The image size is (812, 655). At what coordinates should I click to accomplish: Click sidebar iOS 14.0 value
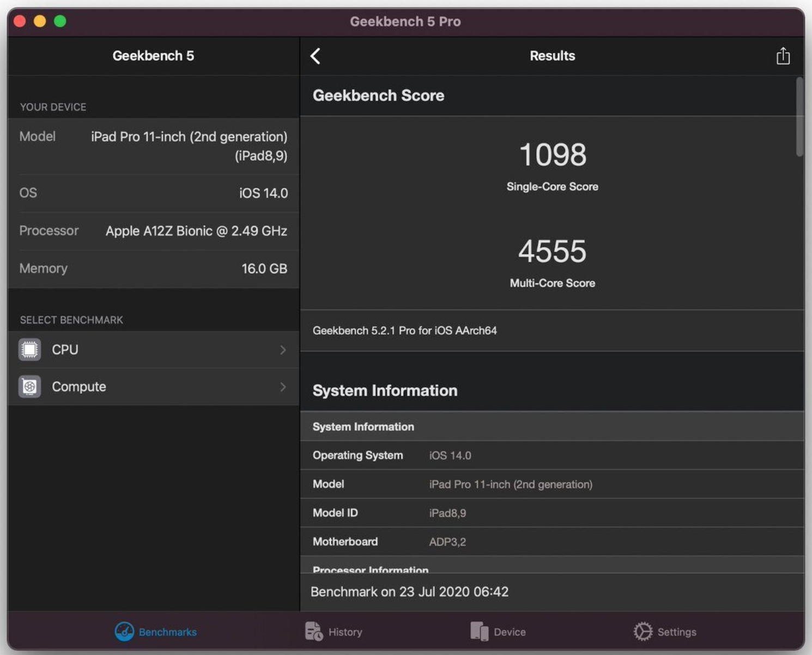point(264,193)
